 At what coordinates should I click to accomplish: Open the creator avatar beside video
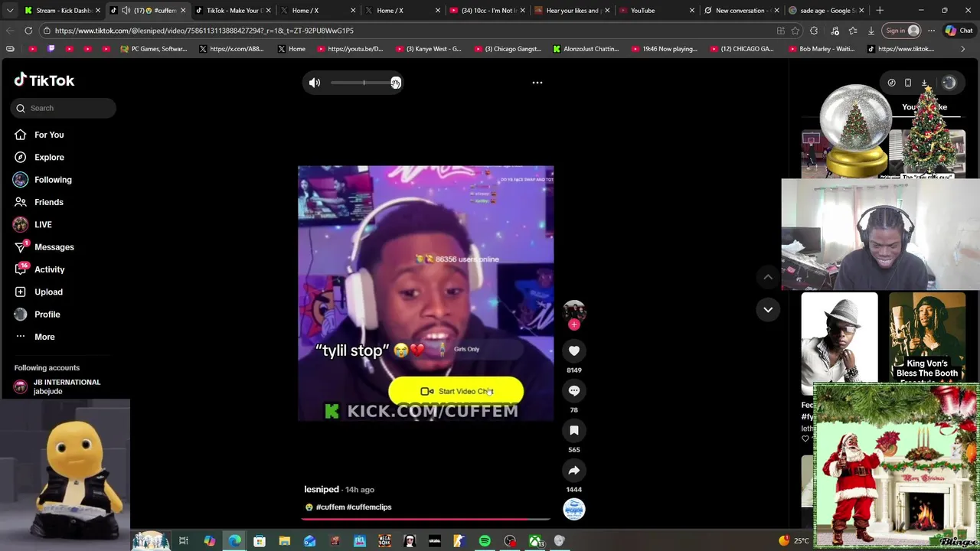[x=574, y=311]
